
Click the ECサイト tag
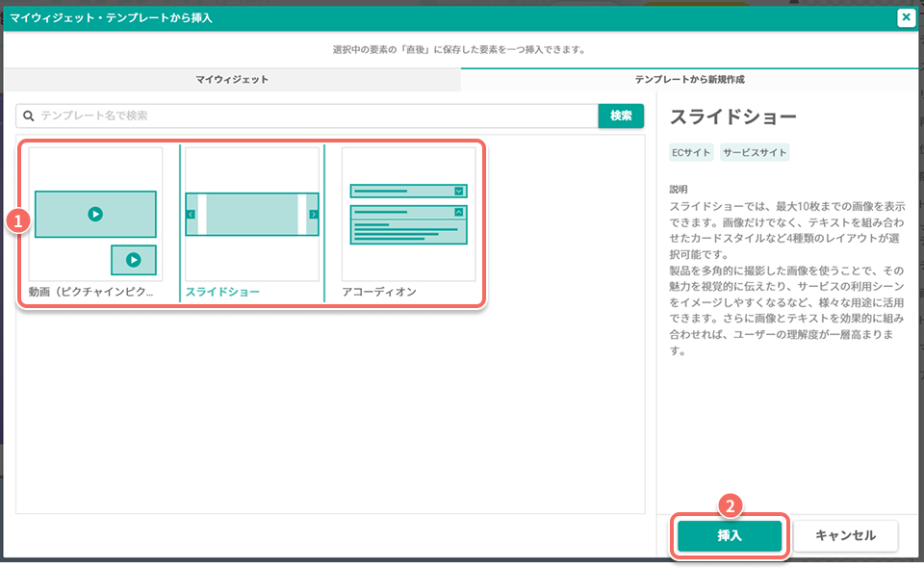[691, 153]
